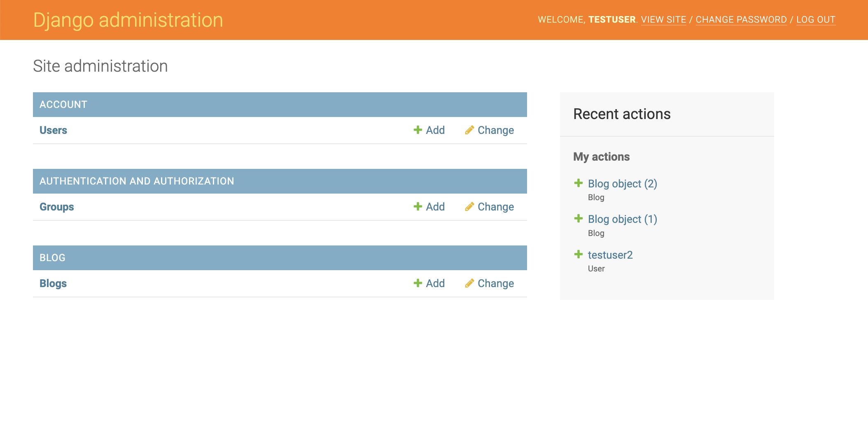Click the Django administration header title
The width and height of the screenshot is (868, 430).
[128, 19]
